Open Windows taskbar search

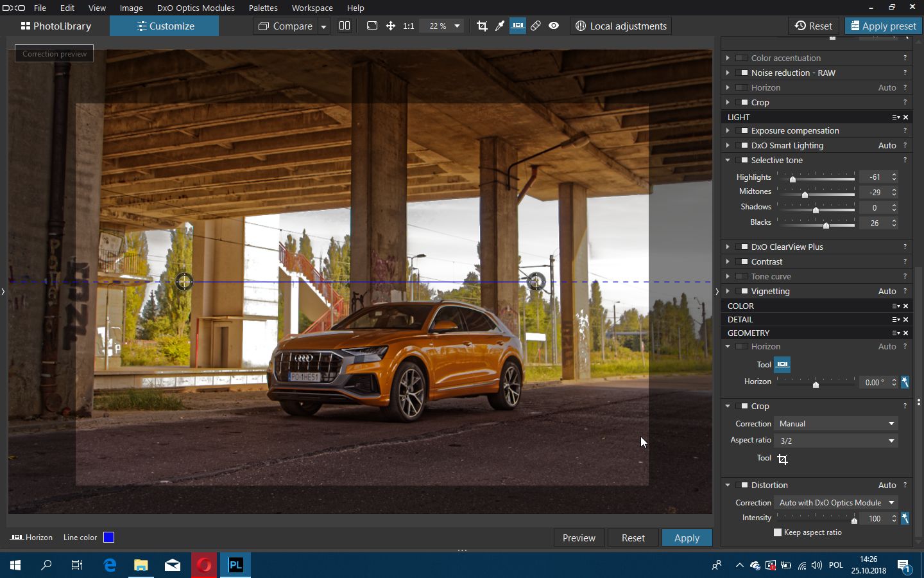coord(46,565)
